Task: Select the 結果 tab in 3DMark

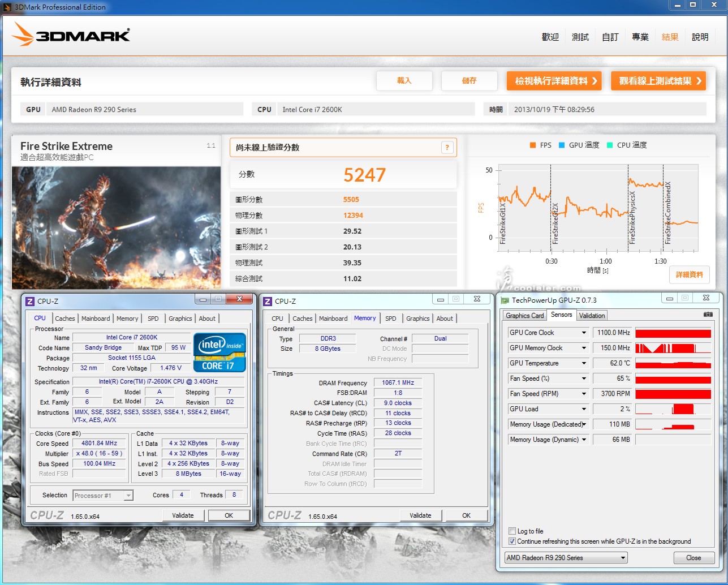Action: click(670, 37)
